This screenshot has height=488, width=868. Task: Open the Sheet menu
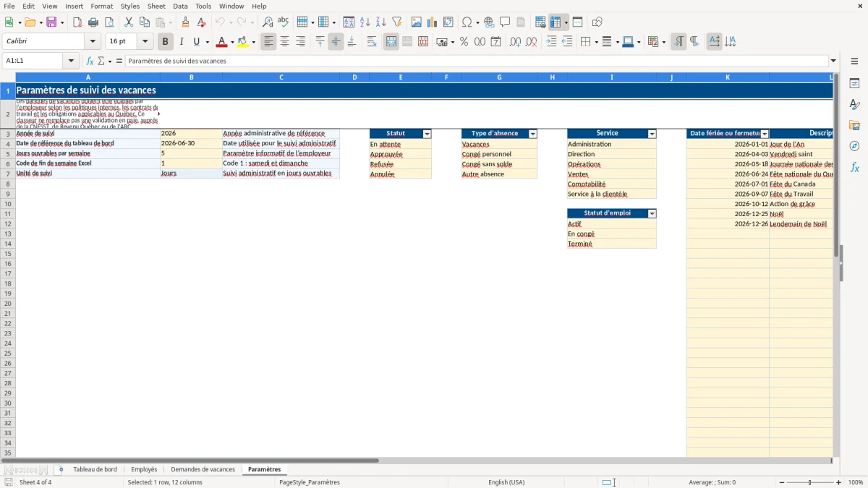pos(157,6)
